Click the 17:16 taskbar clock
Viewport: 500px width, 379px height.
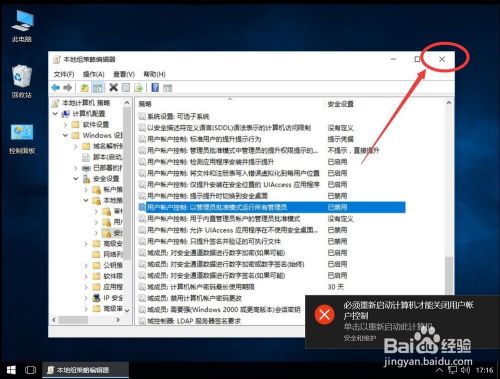(484, 370)
